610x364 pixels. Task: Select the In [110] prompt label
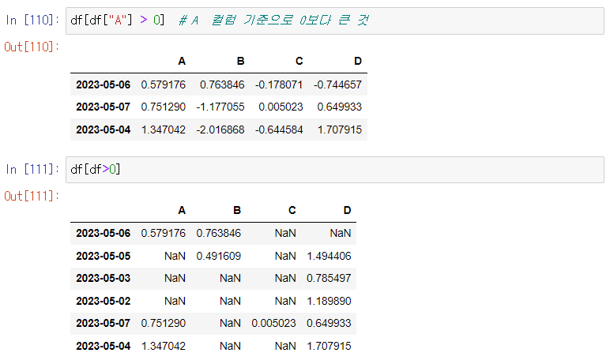pyautogui.click(x=32, y=20)
